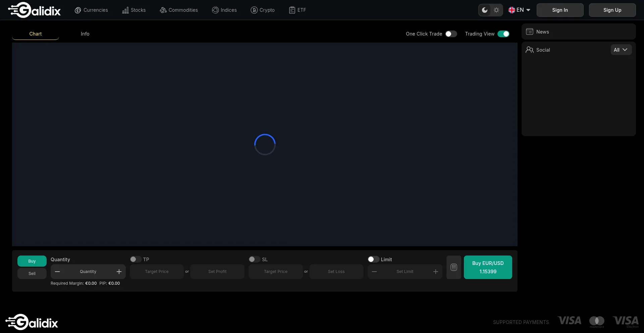
Task: Turn on the TP toggle
Action: (136, 259)
